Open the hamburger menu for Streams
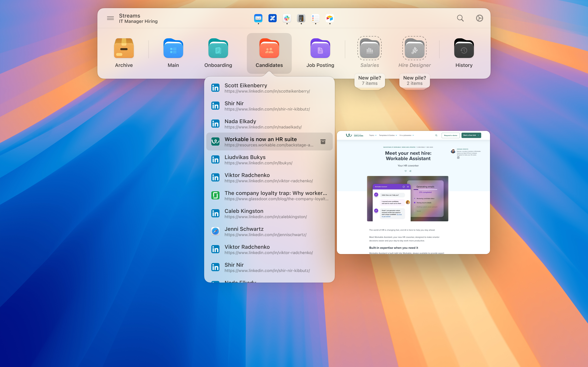 pos(110,18)
